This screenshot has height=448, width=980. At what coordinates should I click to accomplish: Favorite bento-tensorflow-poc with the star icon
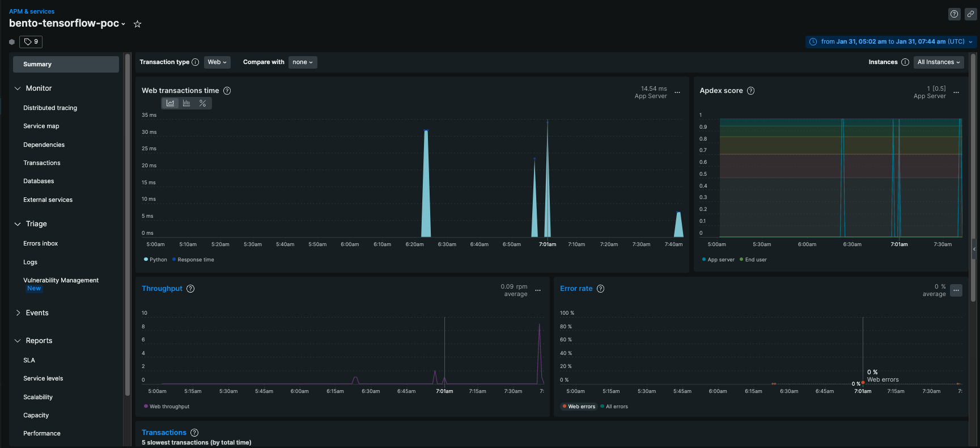[x=137, y=24]
